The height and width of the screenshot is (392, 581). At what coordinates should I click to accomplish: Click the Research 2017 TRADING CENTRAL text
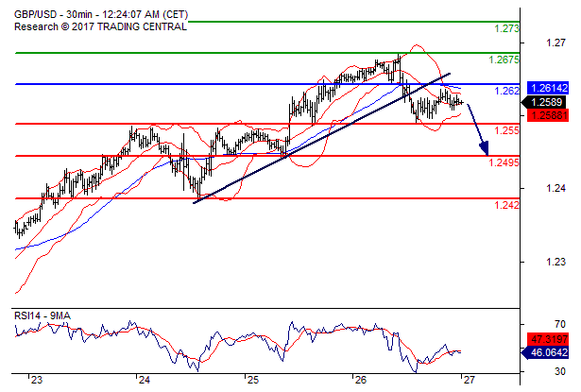pyautogui.click(x=100, y=27)
